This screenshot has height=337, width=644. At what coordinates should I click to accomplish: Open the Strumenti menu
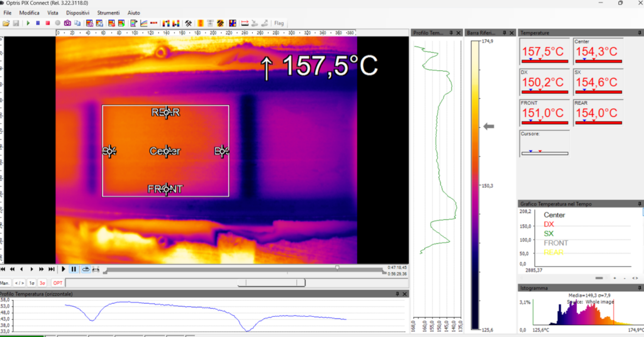(108, 13)
